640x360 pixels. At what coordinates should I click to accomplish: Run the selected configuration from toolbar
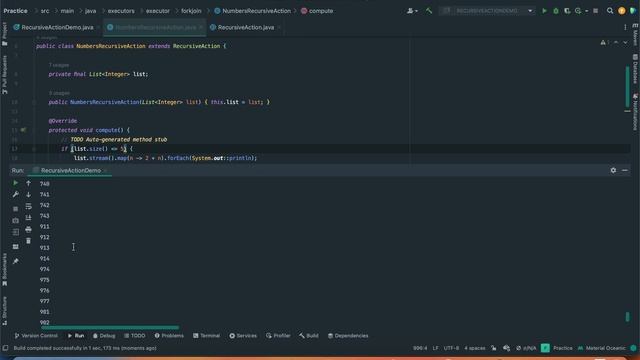(x=544, y=11)
